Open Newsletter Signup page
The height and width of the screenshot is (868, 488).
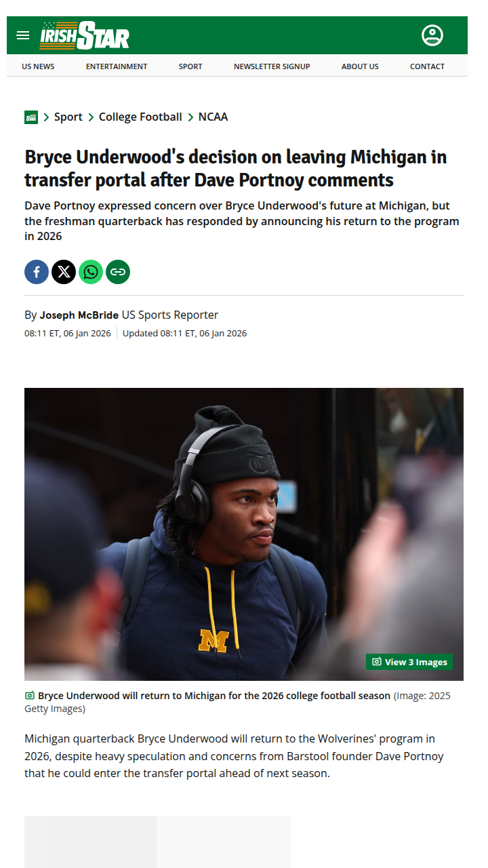point(272,66)
